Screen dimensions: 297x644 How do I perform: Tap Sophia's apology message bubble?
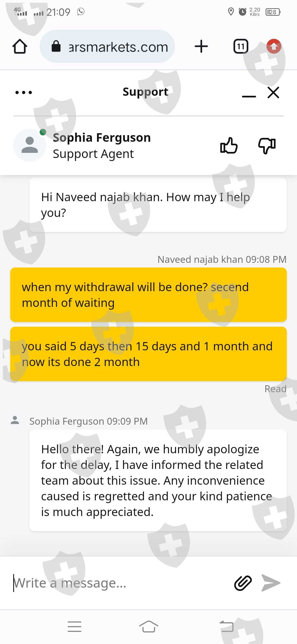click(158, 481)
